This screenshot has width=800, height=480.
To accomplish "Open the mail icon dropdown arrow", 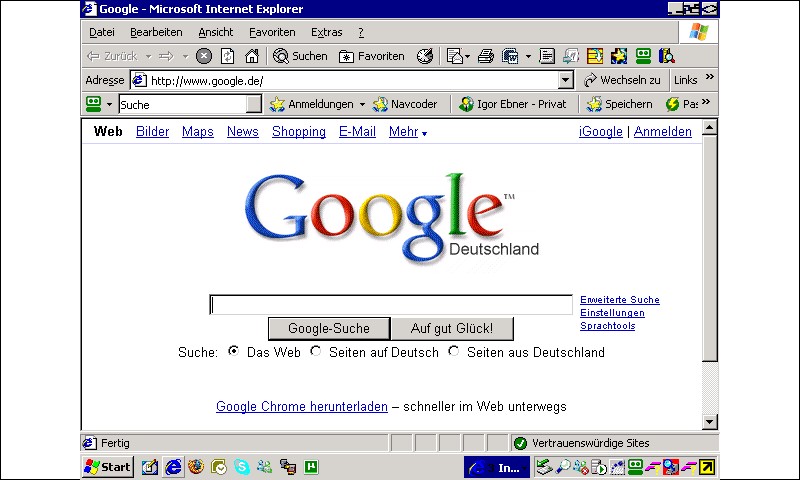I will [467, 57].
